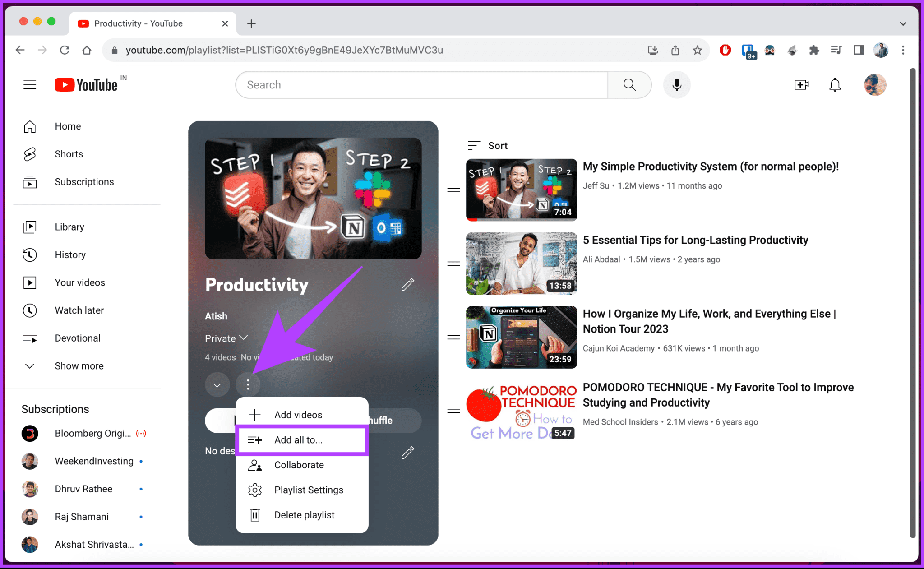Click the microphone search icon

coord(677,84)
